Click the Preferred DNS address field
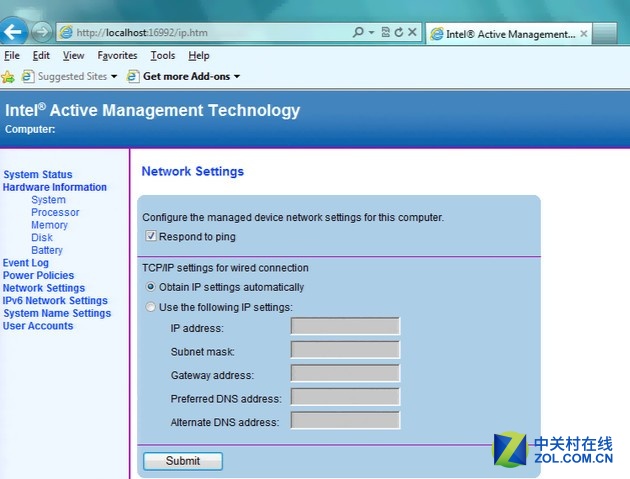Viewport: 630px width, 479px height. click(x=345, y=397)
